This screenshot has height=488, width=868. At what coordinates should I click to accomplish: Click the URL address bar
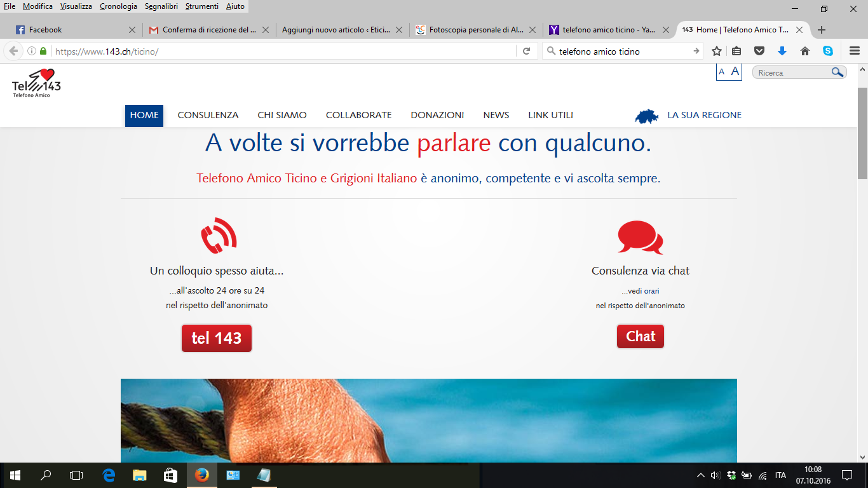pyautogui.click(x=284, y=51)
